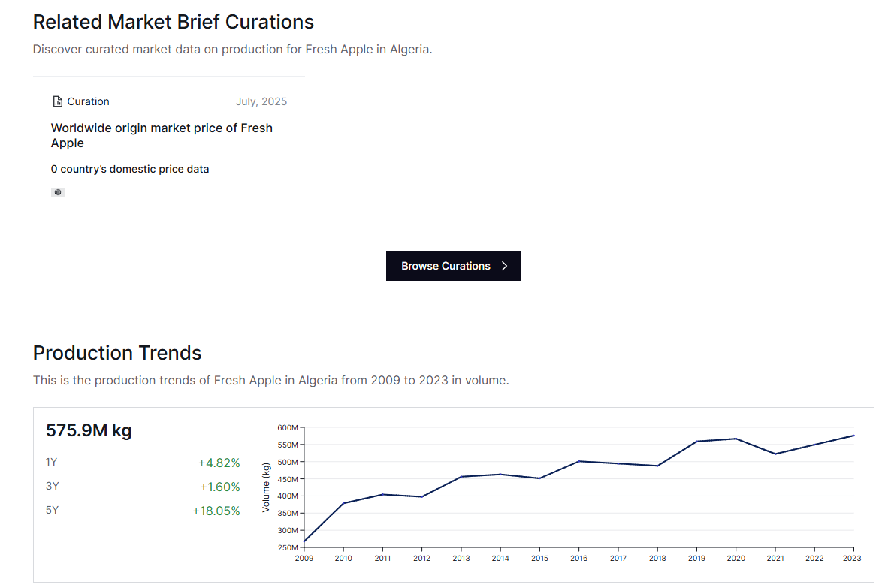The height and width of the screenshot is (588, 882).
Task: Click the chart line's 2009 starting point
Action: [x=304, y=542]
